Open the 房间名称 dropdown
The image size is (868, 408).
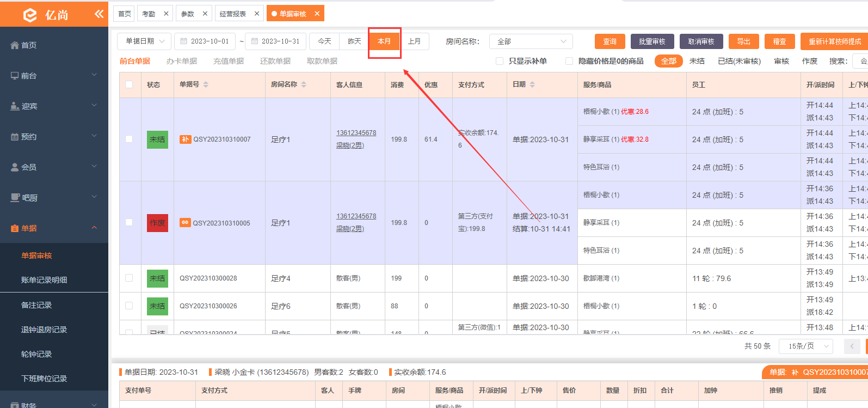pyautogui.click(x=531, y=41)
